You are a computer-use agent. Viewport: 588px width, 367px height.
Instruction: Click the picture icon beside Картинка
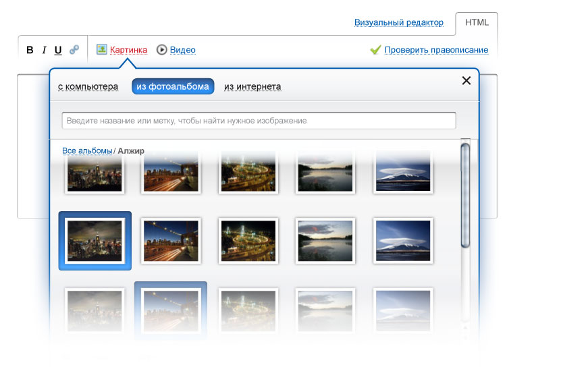tap(102, 49)
